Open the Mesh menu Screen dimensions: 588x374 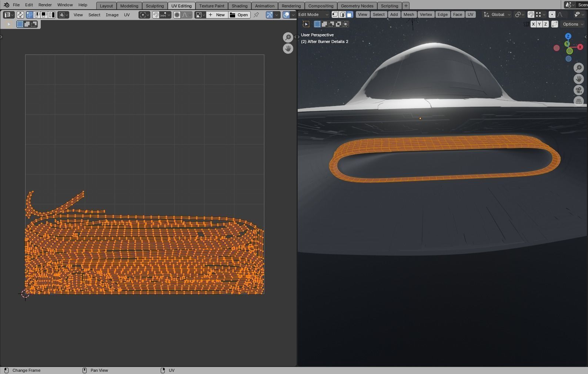pos(409,14)
